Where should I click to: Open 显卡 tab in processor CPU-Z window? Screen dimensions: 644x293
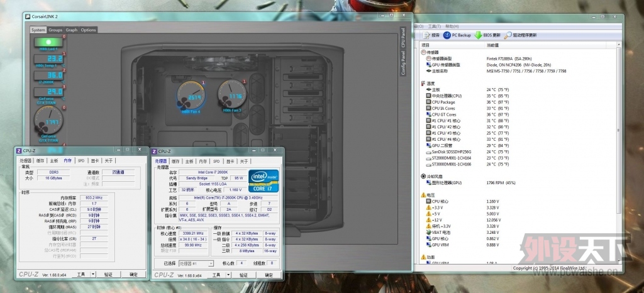pos(230,161)
